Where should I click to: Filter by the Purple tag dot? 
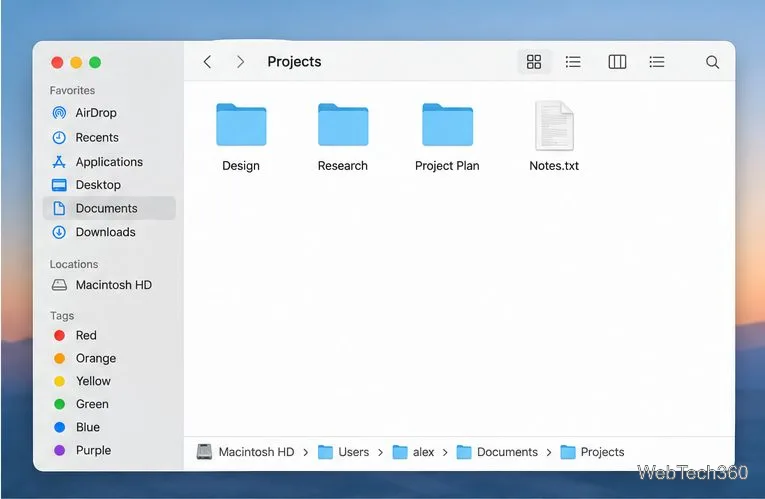coord(60,450)
